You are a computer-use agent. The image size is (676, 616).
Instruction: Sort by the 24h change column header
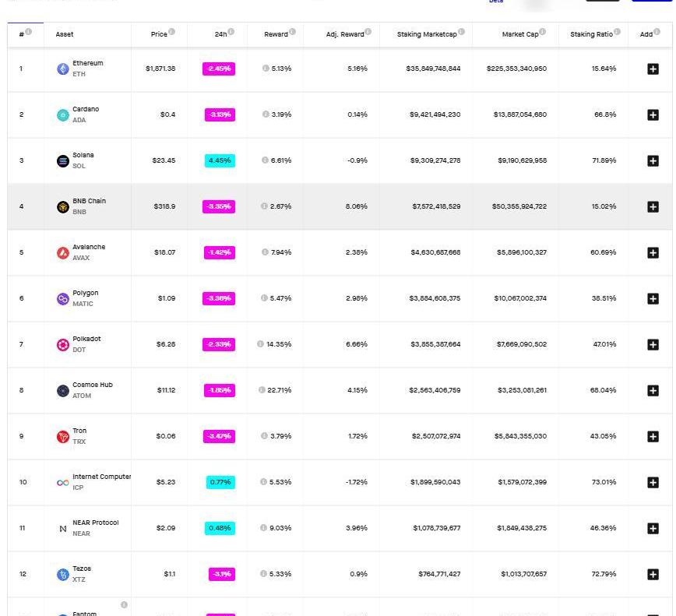click(220, 34)
